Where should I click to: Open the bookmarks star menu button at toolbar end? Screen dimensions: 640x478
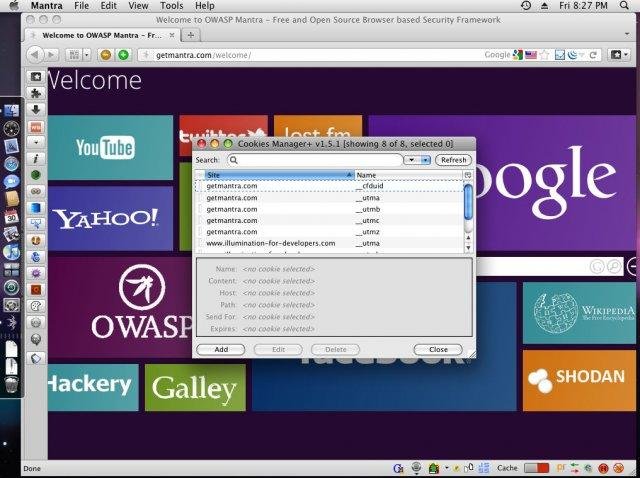[619, 55]
